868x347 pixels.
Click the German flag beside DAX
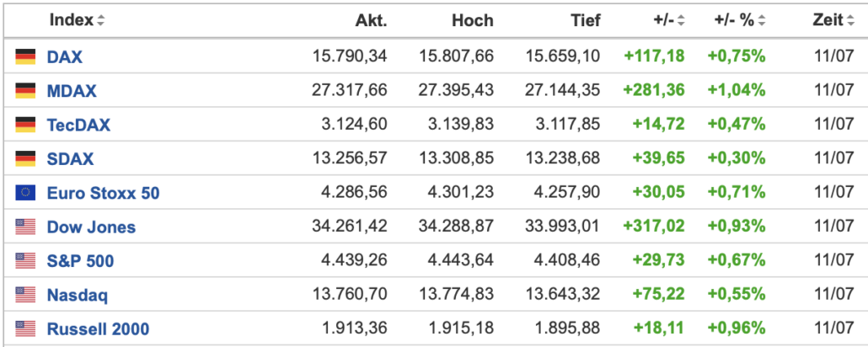(25, 56)
